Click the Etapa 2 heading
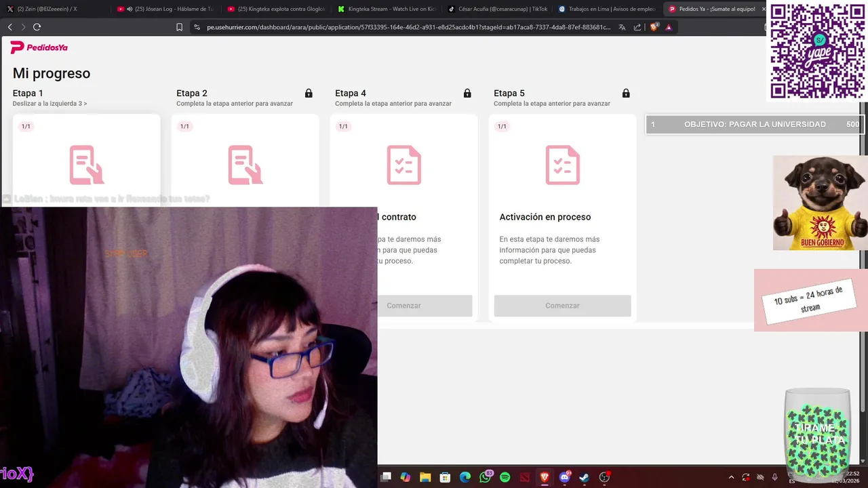The width and height of the screenshot is (868, 488). [192, 93]
